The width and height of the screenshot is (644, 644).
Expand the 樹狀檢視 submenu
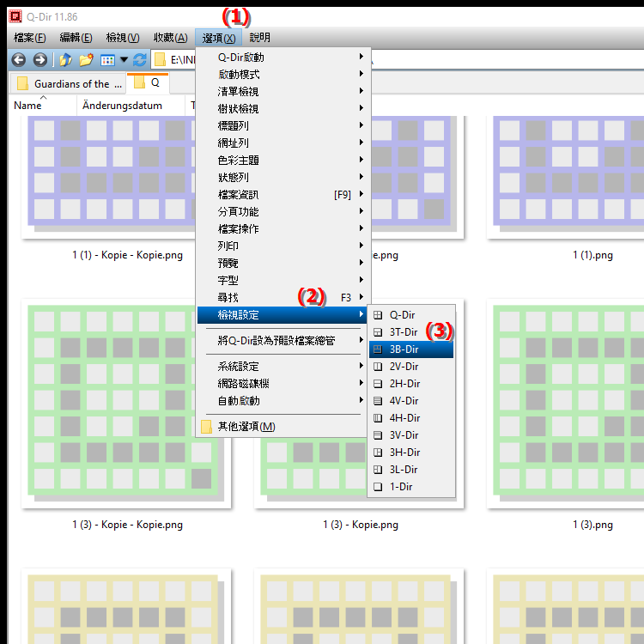(x=283, y=109)
